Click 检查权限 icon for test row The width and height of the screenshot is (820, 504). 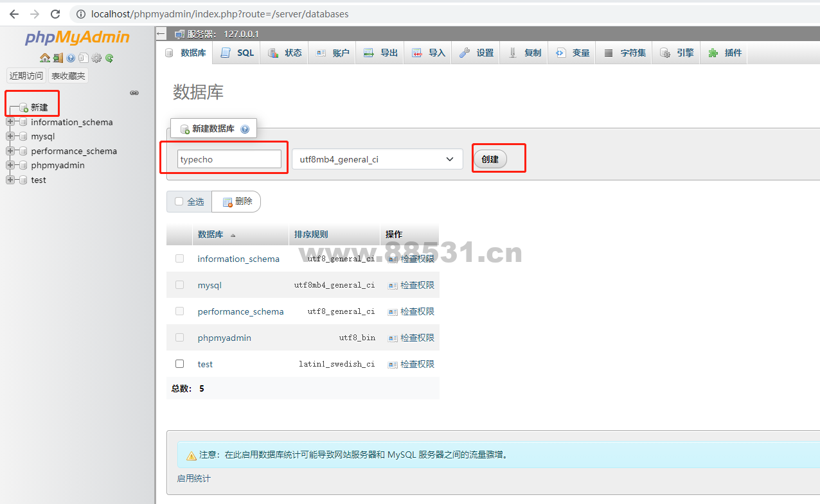393,364
